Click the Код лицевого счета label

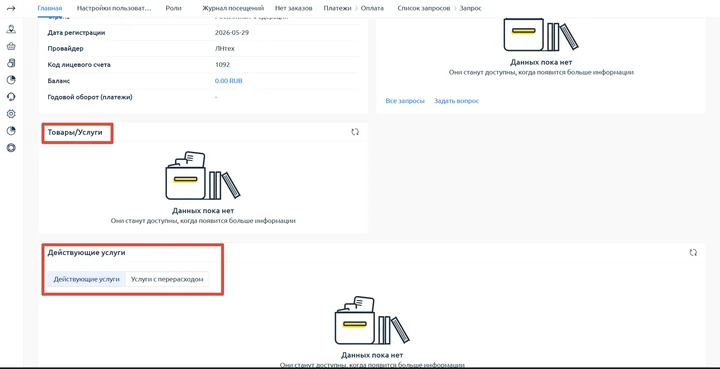79,65
